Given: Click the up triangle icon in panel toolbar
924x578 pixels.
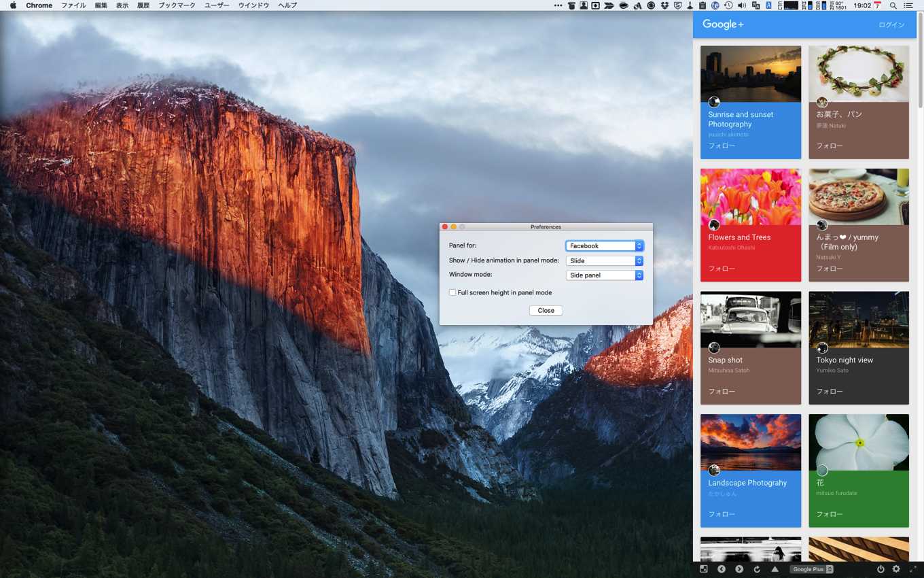Looking at the screenshot, I should (775, 569).
